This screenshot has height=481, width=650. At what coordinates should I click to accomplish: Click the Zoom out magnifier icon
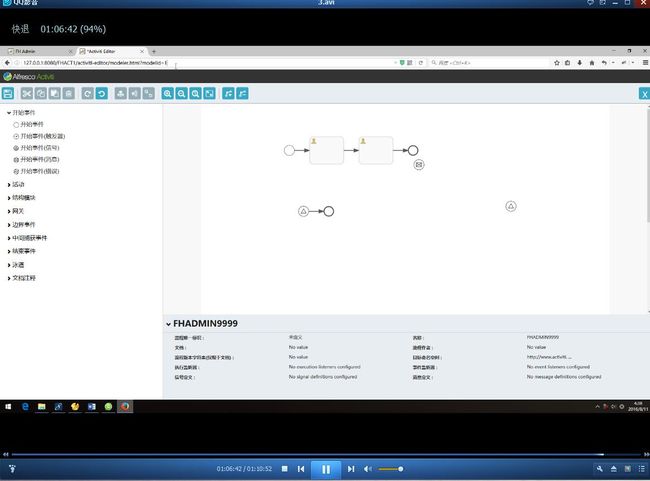tap(181, 93)
